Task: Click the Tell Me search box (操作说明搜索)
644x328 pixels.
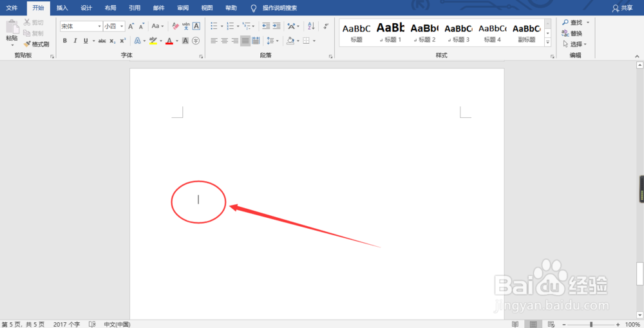Action: [279, 8]
